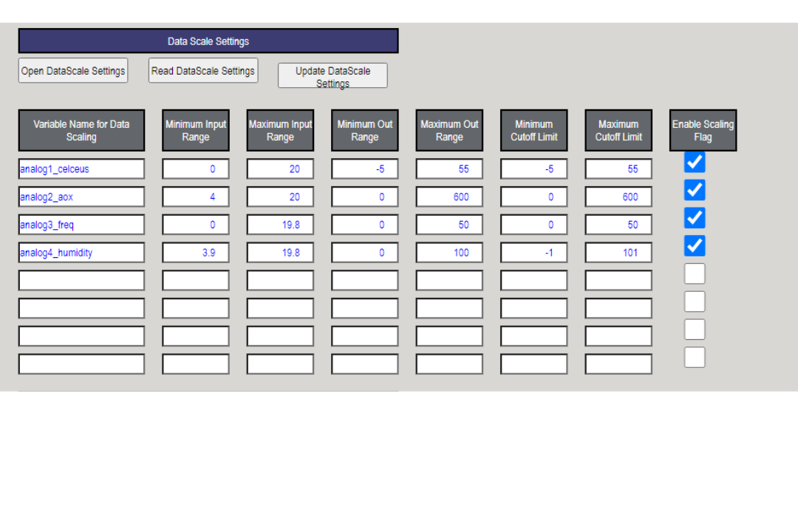The width and height of the screenshot is (798, 532).
Task: Enable the fifth row scaling checkbox
Action: (x=695, y=274)
